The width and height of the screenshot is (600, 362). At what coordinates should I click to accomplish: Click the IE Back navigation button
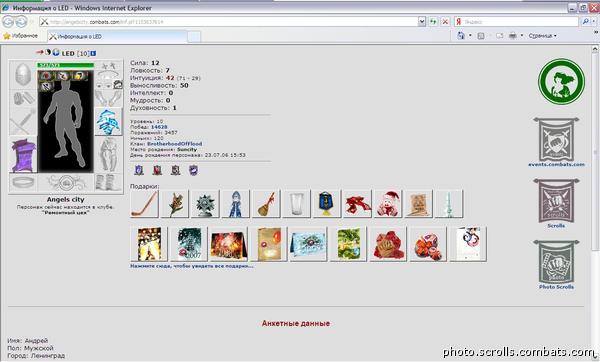pos(8,22)
